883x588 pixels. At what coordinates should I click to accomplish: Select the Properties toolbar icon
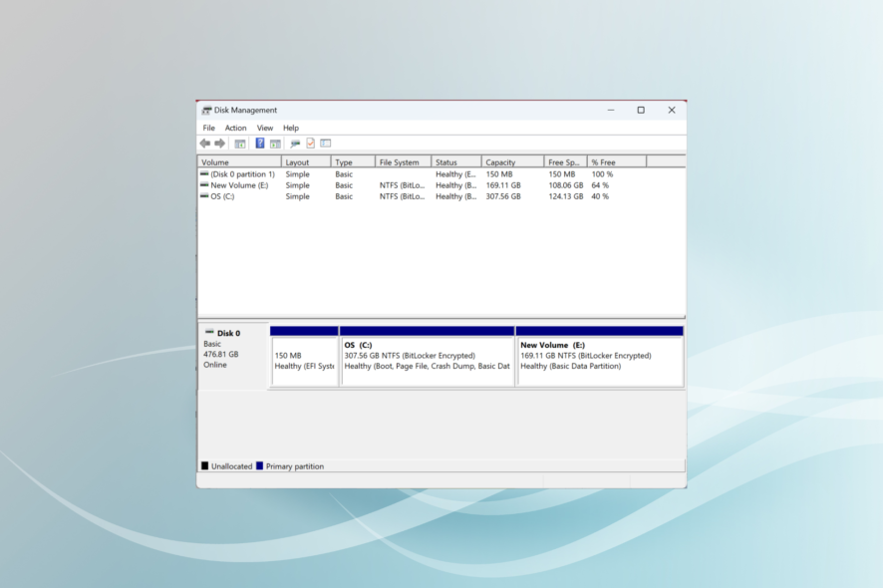(294, 143)
